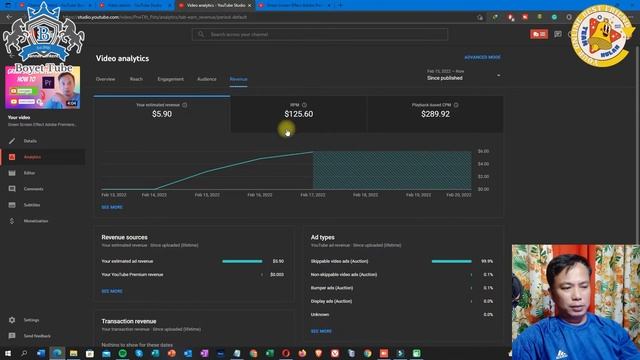Switch to the Overview analytics tab
640x360 pixels.
pos(105,79)
